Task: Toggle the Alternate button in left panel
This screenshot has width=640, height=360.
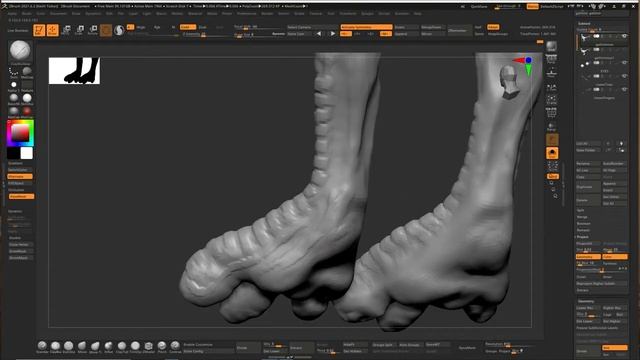Action: pyautogui.click(x=20, y=176)
